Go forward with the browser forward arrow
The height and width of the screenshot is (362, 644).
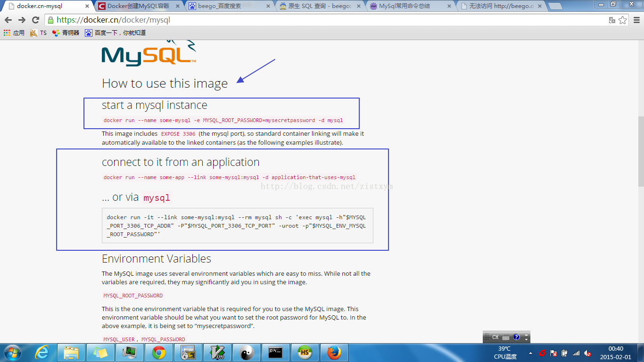pos(22,20)
